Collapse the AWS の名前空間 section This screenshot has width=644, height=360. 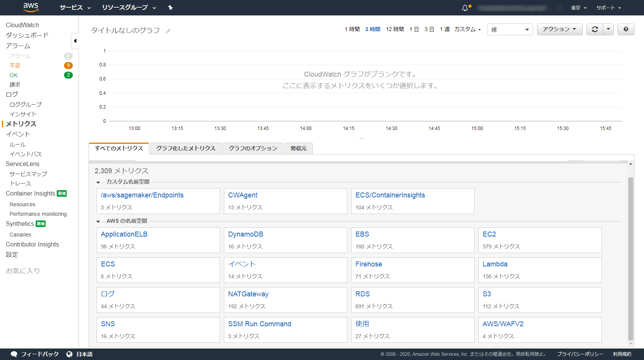98,221
